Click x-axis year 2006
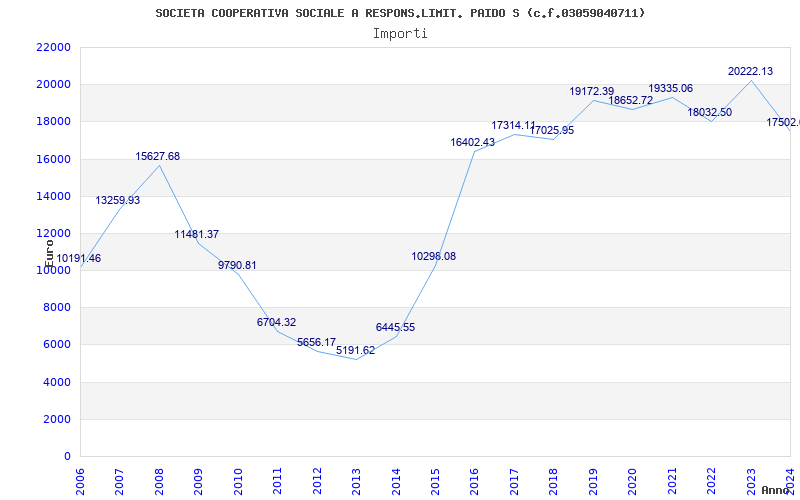The width and height of the screenshot is (800, 500). pos(81,482)
